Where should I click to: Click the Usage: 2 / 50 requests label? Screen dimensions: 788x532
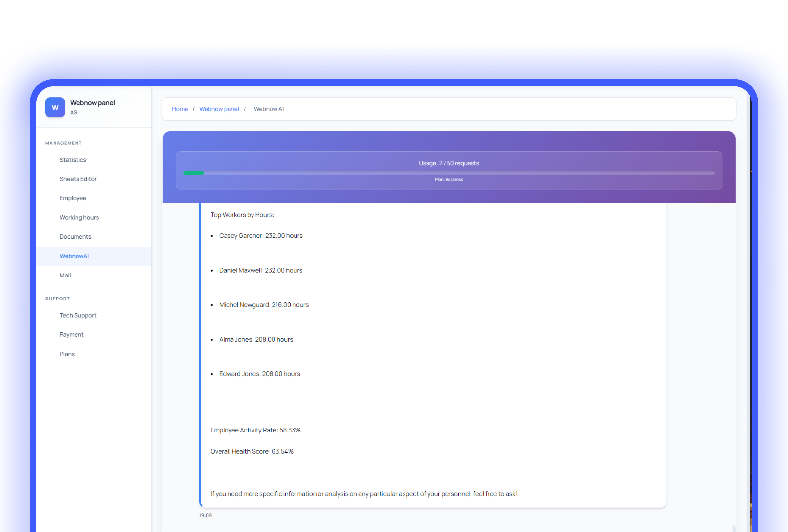(449, 163)
